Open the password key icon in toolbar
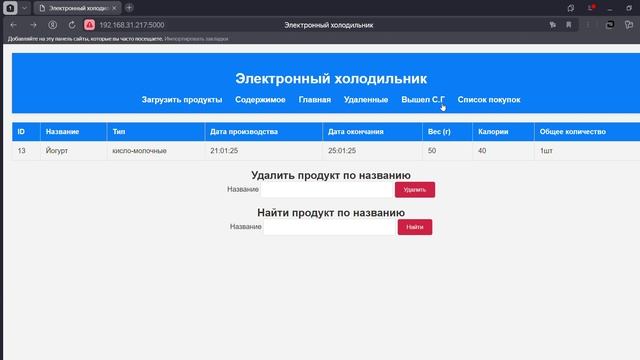The width and height of the screenshot is (640, 360). 629,25
